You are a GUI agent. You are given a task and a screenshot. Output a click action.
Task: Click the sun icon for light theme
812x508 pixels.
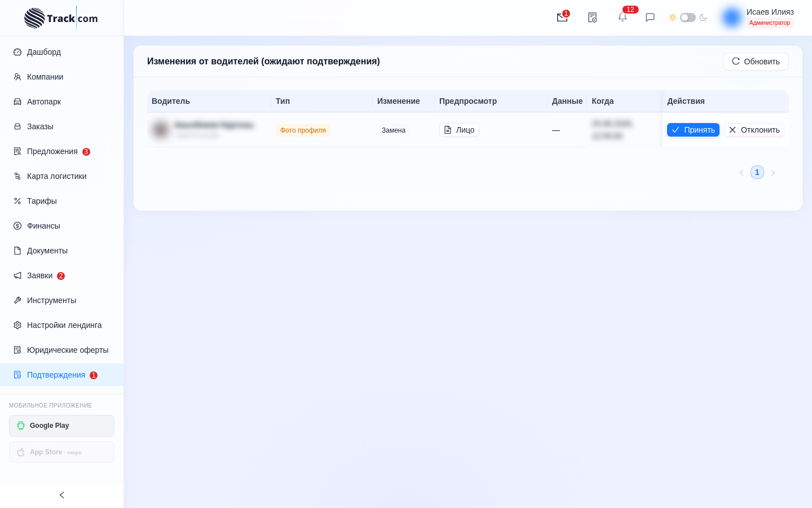673,17
